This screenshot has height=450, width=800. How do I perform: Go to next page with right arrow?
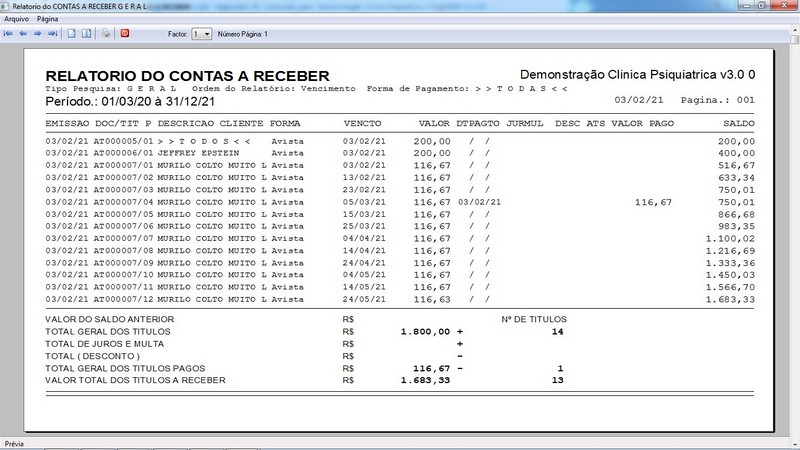click(x=37, y=34)
